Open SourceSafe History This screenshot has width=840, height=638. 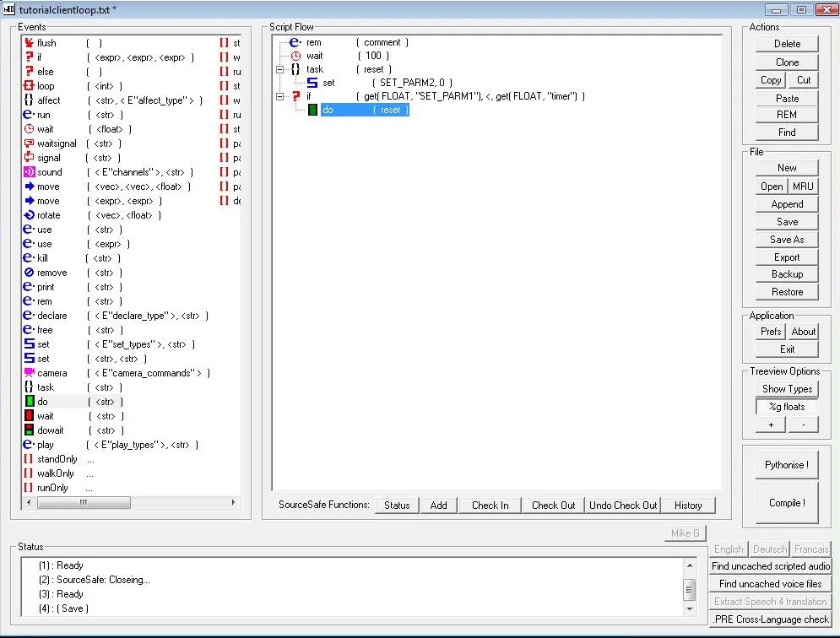pyautogui.click(x=688, y=506)
